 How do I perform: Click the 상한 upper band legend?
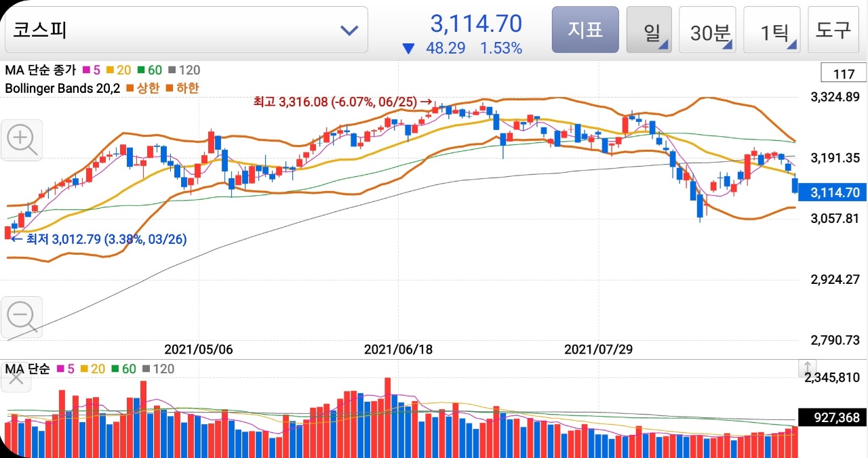click(143, 88)
